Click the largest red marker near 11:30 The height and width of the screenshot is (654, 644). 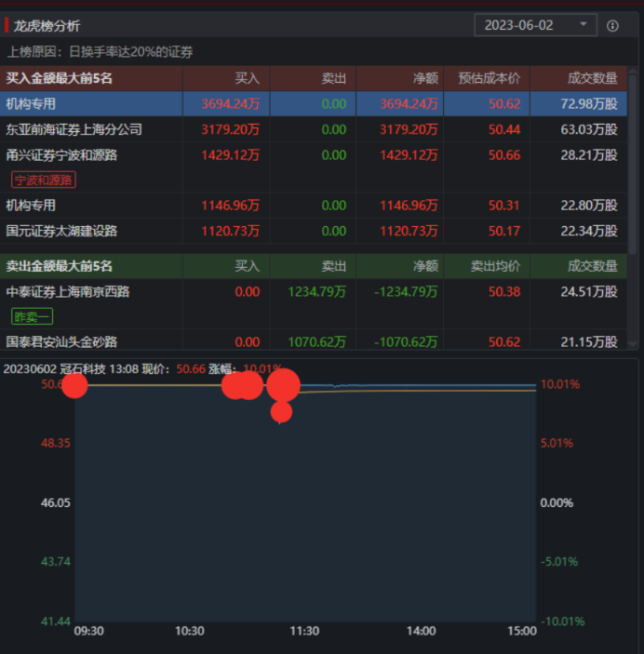coord(284,385)
